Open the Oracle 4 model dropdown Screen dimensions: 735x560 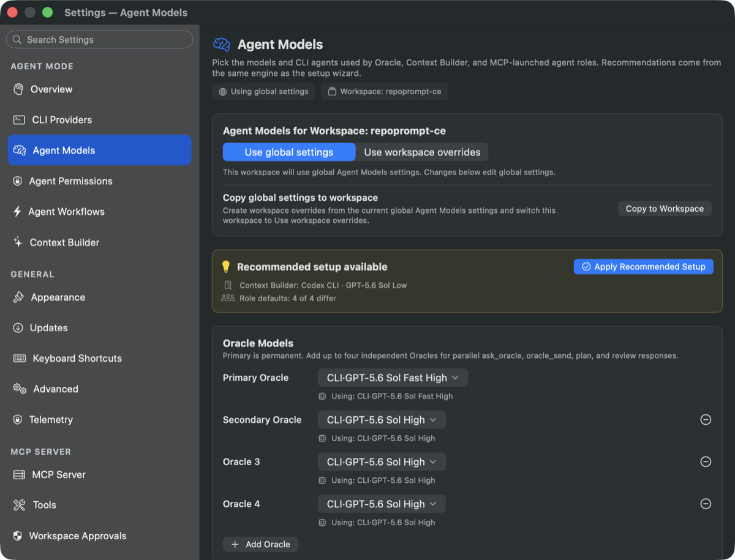point(382,504)
